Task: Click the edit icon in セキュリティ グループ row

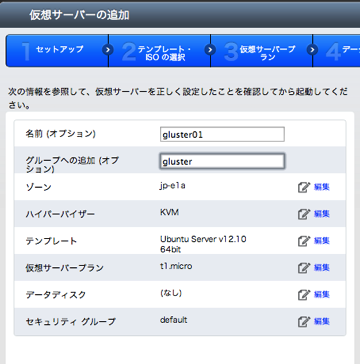Action: tap(304, 322)
